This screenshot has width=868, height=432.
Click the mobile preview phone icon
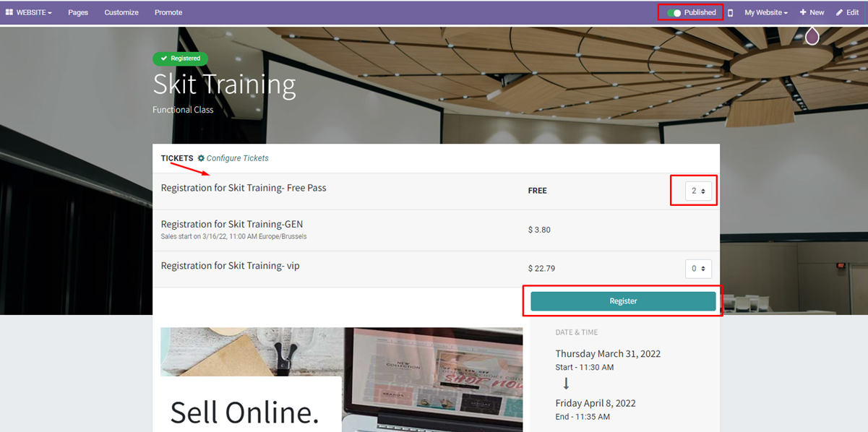[x=730, y=12]
